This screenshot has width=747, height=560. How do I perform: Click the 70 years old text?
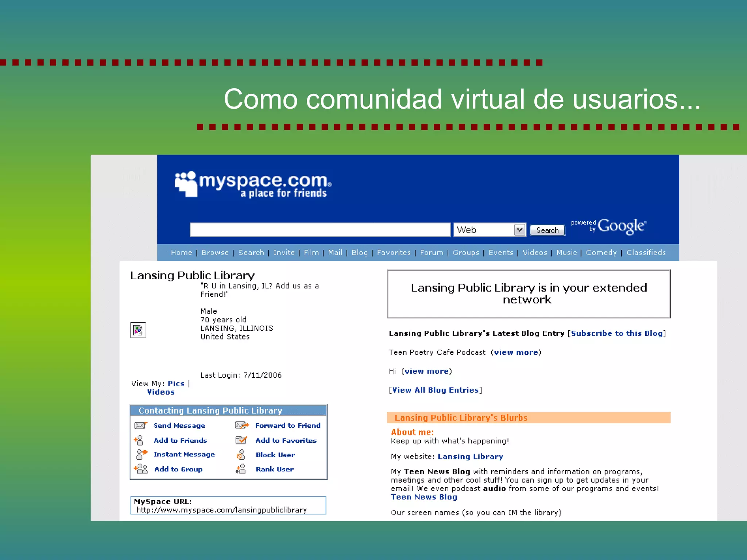[224, 320]
